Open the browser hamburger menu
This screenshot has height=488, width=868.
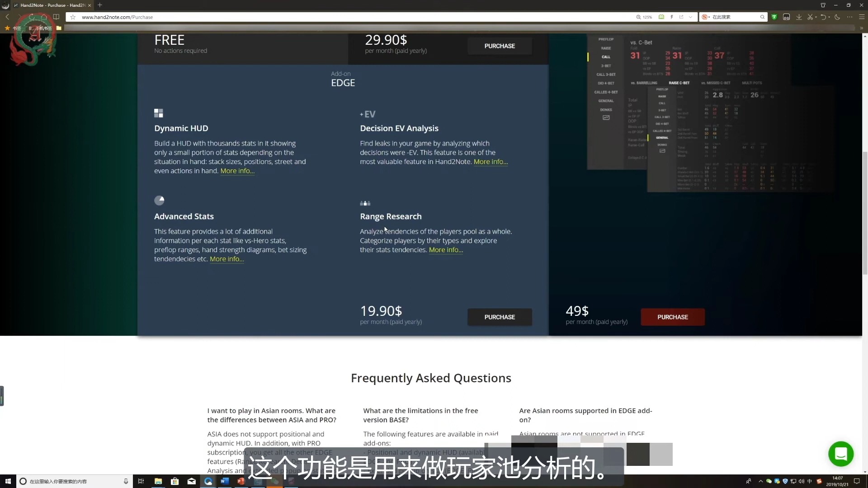point(862,17)
